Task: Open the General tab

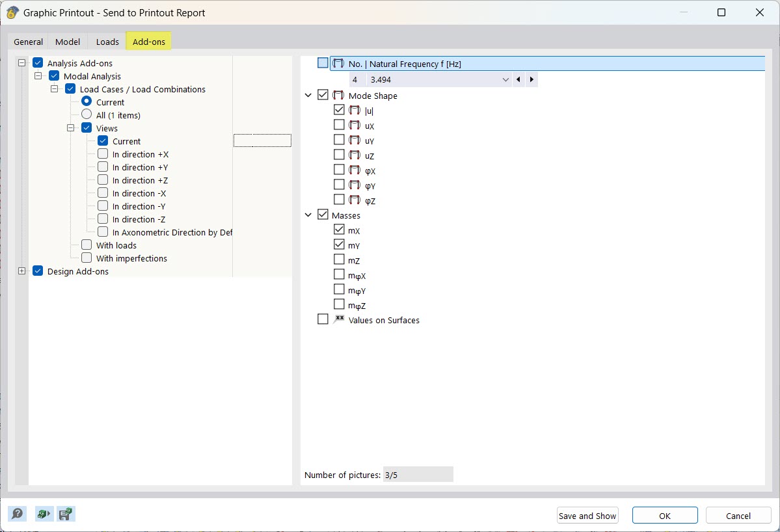Action: [27, 40]
